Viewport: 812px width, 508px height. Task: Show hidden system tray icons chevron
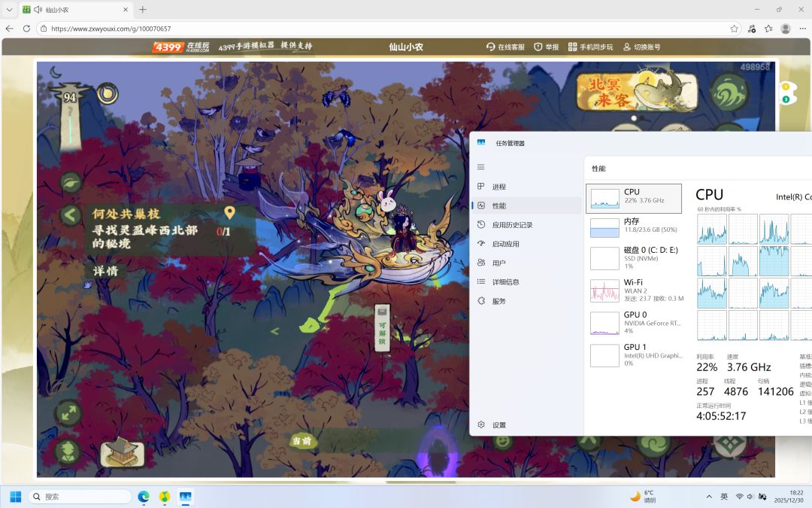point(709,497)
